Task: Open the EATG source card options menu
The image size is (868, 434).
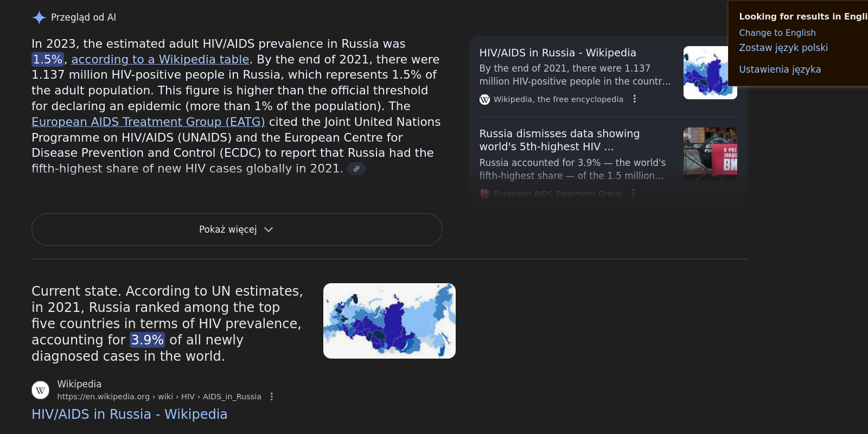Action: coord(633,193)
